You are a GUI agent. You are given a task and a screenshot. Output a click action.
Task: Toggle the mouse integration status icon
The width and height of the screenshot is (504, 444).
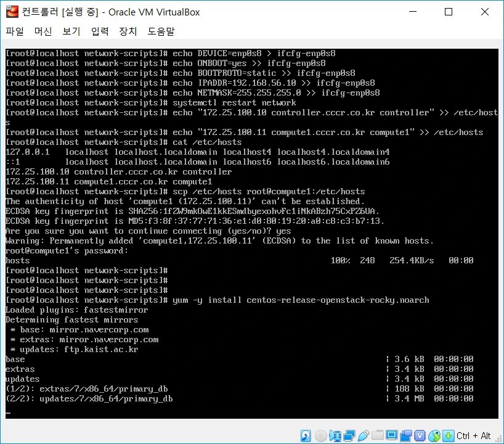[434, 436]
